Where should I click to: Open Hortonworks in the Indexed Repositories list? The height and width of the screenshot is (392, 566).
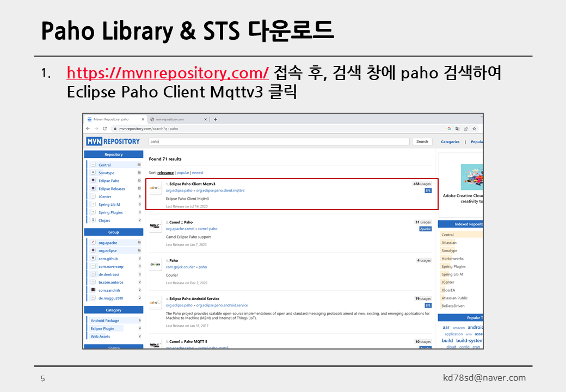(452, 259)
